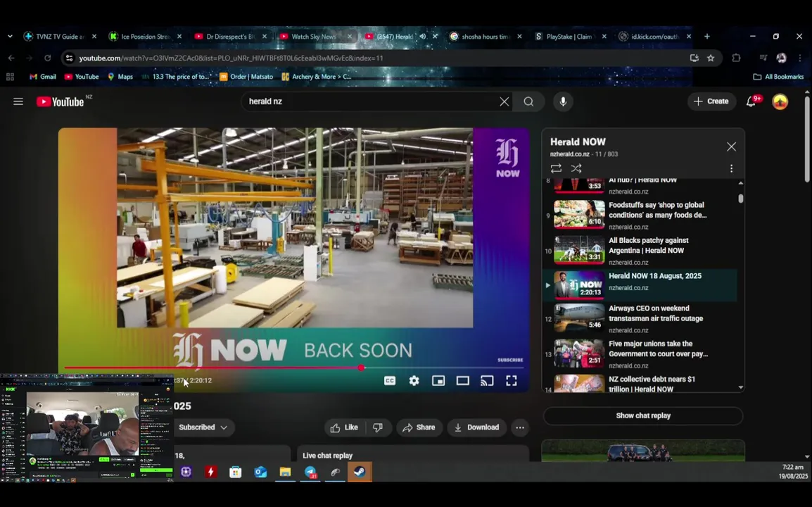The width and height of the screenshot is (812, 507).
Task: Show chat replay
Action: click(642, 415)
